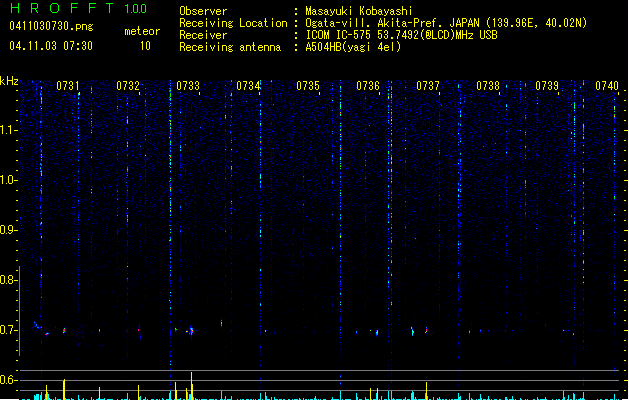The width and height of the screenshot is (629, 400).
Task: Click the 0731 time marker
Action: coord(68,86)
